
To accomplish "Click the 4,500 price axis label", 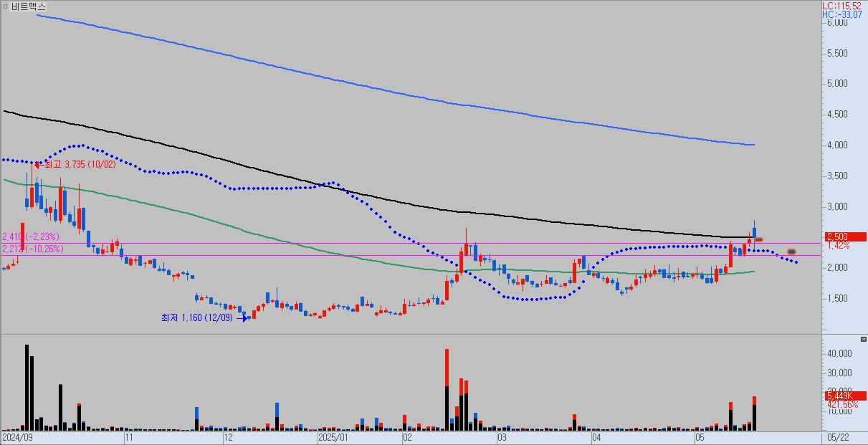I will pyautogui.click(x=838, y=114).
